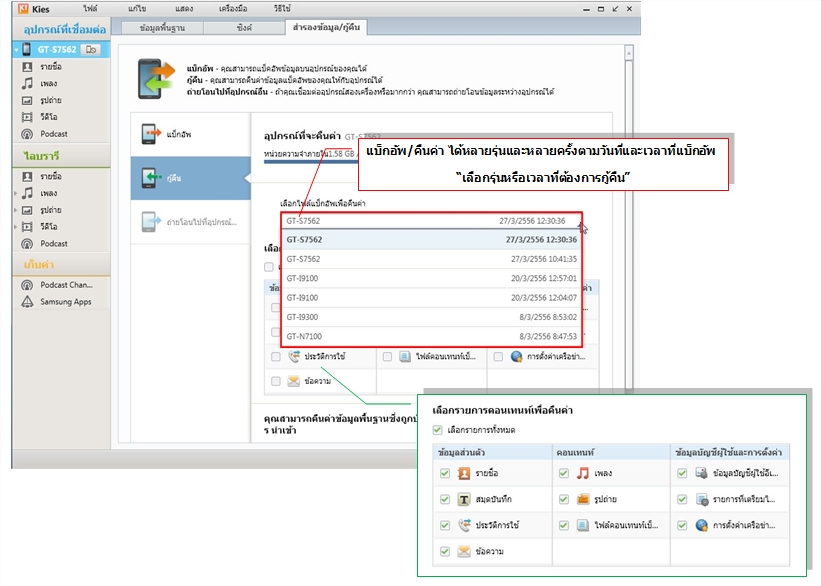This screenshot has height=586, width=821.
Task: Click the device settings globe icon in main list
Action: click(x=516, y=357)
